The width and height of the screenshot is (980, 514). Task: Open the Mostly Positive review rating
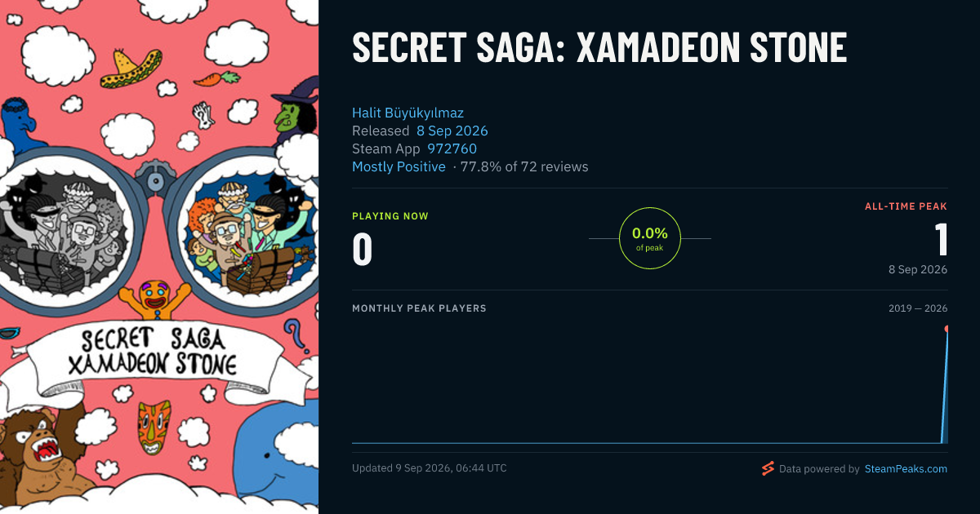[399, 166]
